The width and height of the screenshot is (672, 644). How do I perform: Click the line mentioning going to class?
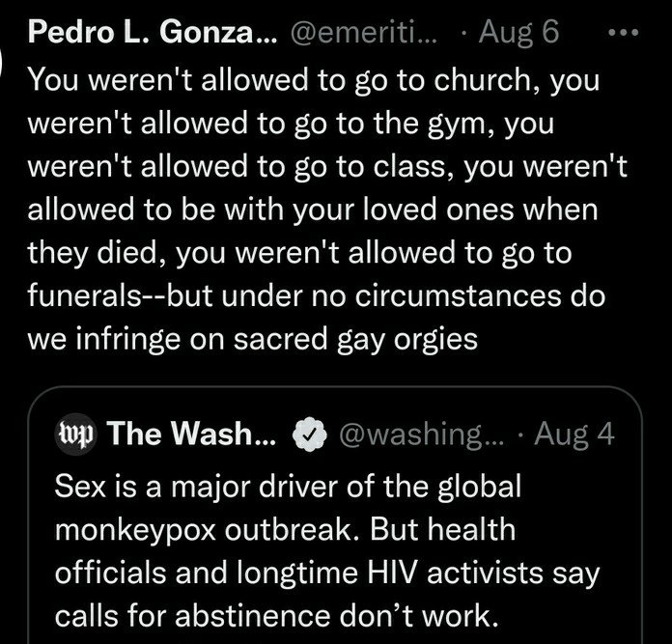[x=329, y=166]
